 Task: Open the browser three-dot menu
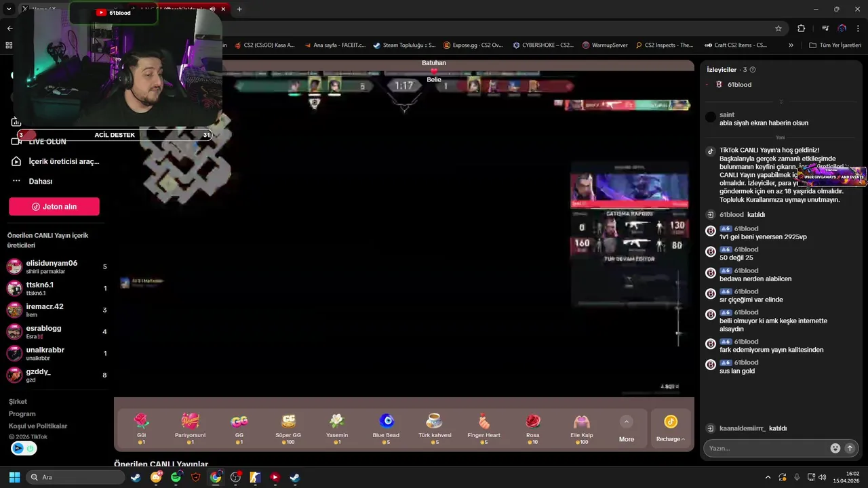tap(858, 28)
